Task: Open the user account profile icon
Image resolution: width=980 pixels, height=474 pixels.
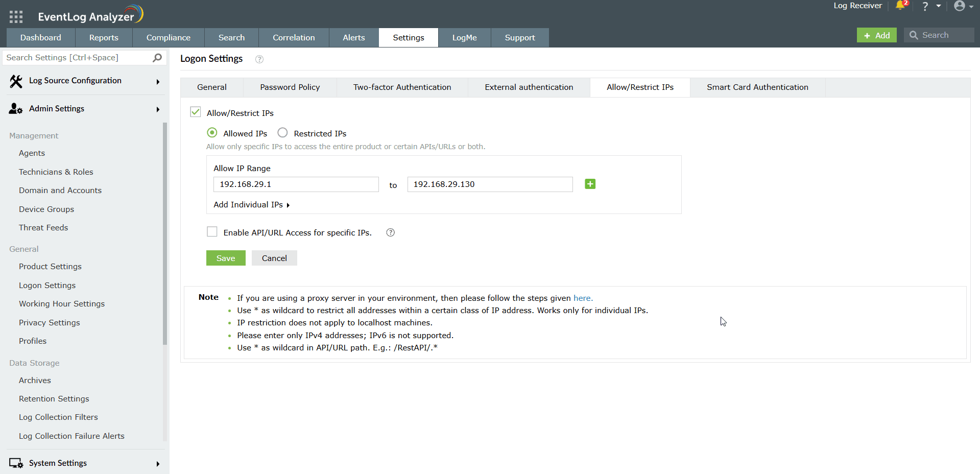Action: 960,6
